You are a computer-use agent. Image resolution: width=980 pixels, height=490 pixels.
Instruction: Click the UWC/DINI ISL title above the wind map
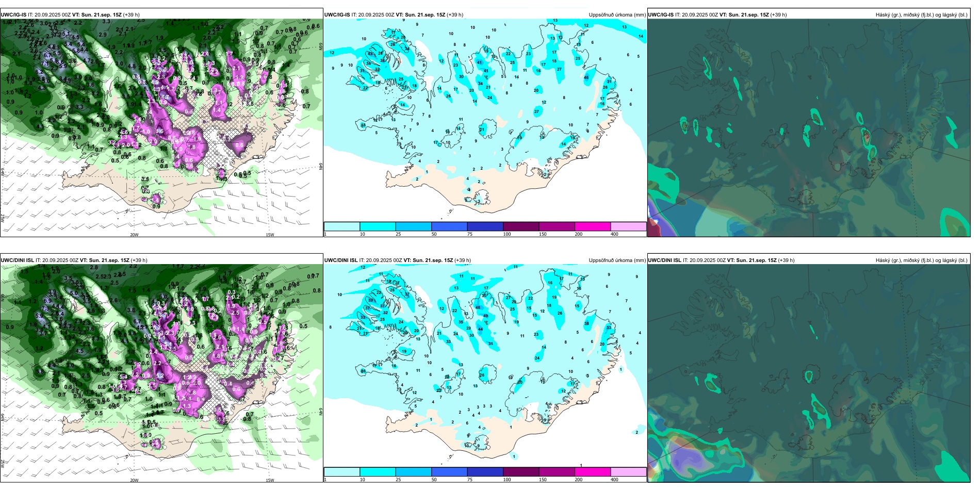coord(74,260)
